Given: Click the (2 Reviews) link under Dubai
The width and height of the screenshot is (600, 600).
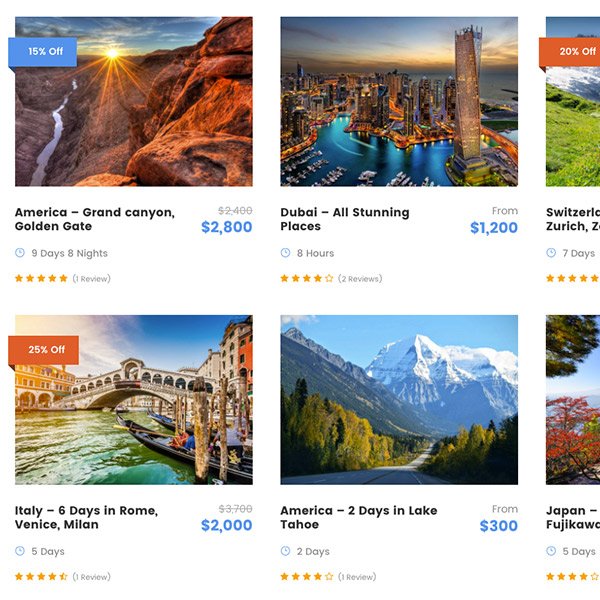Looking at the screenshot, I should click(360, 279).
